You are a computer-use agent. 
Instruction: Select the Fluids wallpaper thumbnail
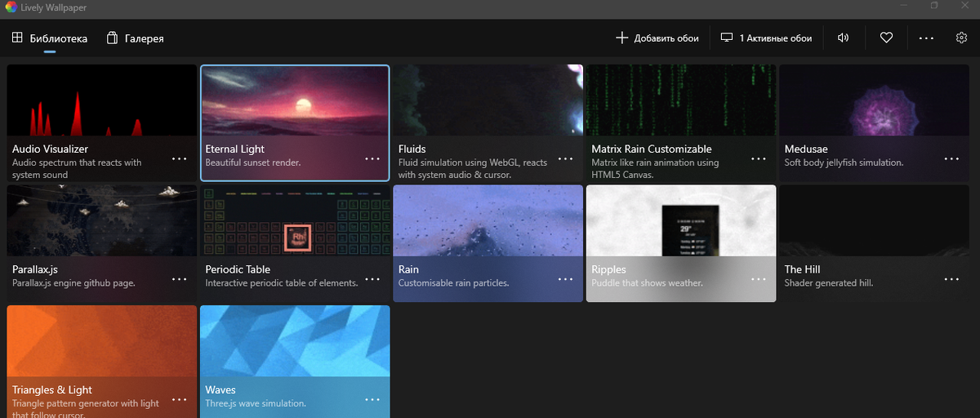488,100
